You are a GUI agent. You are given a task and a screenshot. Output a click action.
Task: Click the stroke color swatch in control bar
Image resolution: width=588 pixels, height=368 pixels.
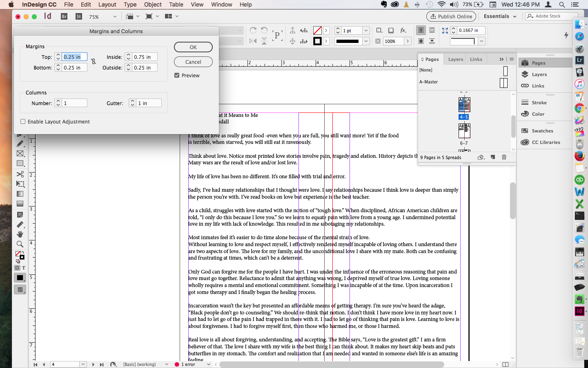coord(317,41)
